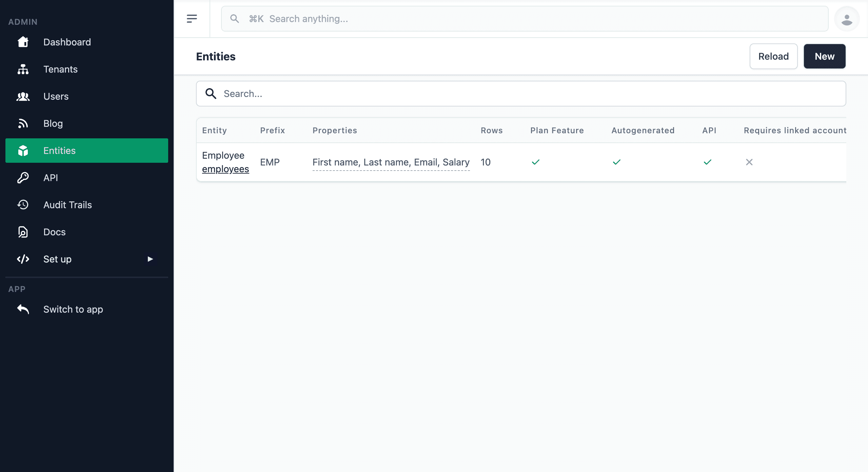Image resolution: width=868 pixels, height=472 pixels.
Task: Click the Requires linked account X mark
Action: tap(749, 162)
